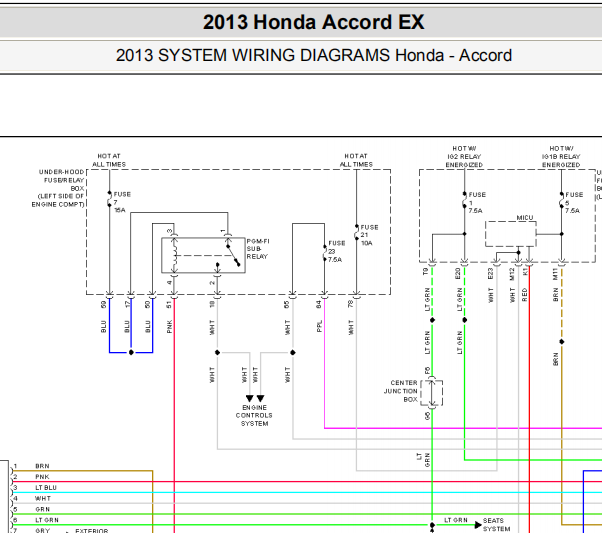Click the 'PPL' wire label at terminal 64
Image resolution: width=602 pixels, height=533 pixels.
[x=319, y=326]
